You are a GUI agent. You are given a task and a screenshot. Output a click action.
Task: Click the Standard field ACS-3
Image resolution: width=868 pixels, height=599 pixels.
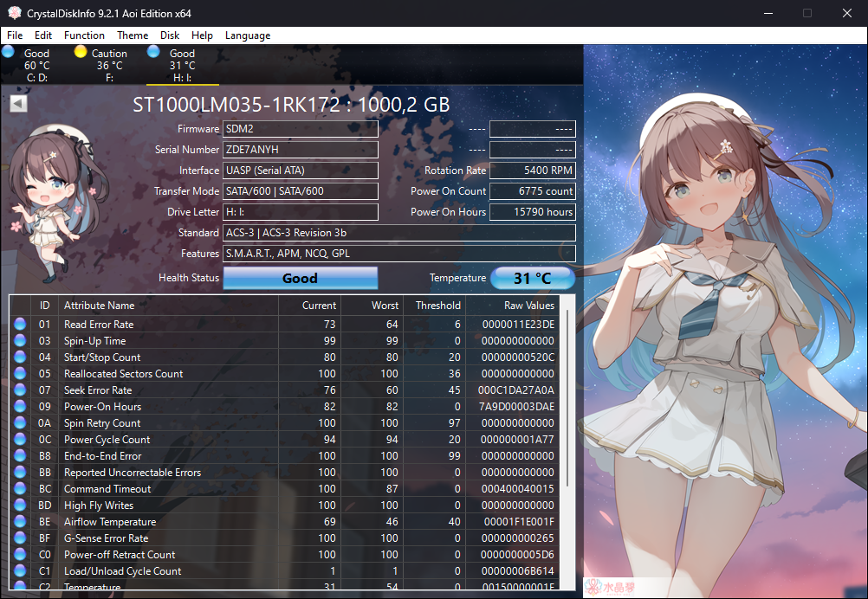point(399,233)
